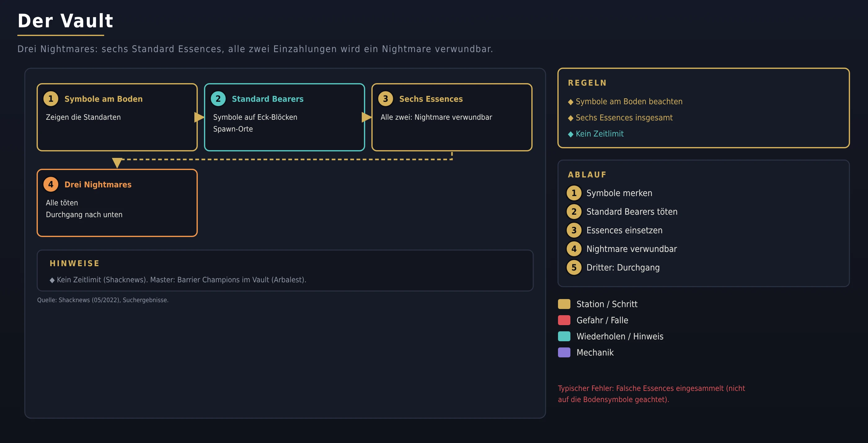Click the Barrier Champions hint line
This screenshot has width=868, height=443.
point(178,280)
